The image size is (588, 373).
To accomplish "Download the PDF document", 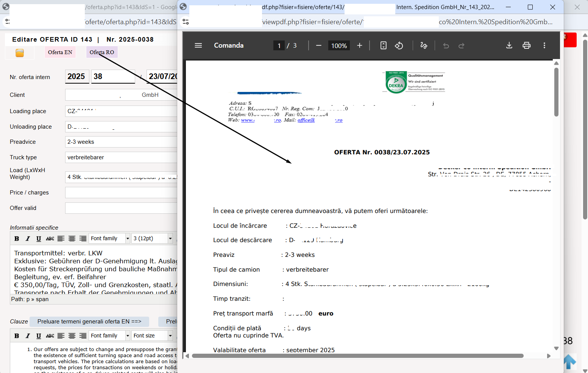I will pyautogui.click(x=509, y=45).
